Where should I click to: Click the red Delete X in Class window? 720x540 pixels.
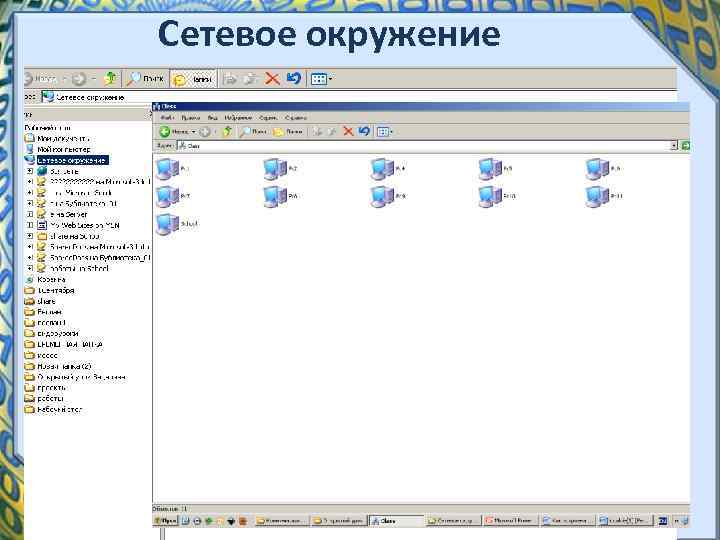click(348, 132)
